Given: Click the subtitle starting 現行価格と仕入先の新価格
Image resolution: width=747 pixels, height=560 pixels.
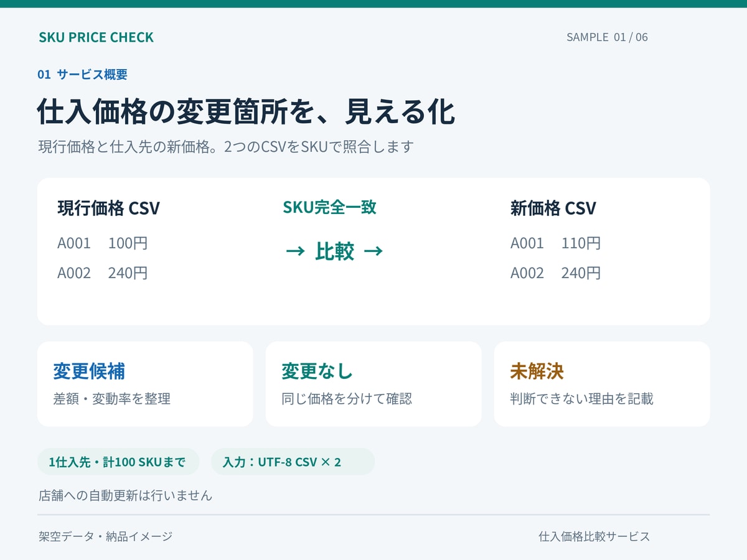Looking at the screenshot, I should click(x=226, y=147).
